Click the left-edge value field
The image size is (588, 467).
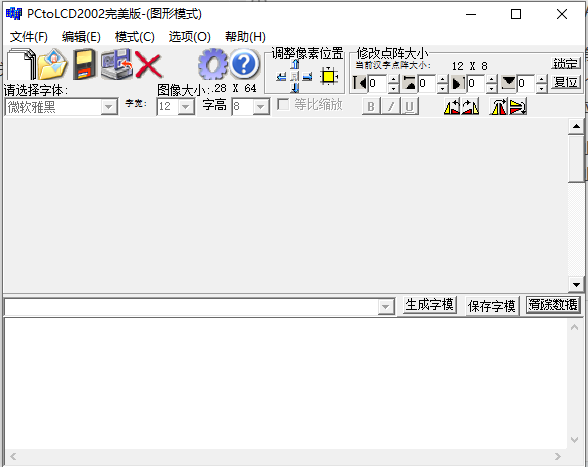377,83
